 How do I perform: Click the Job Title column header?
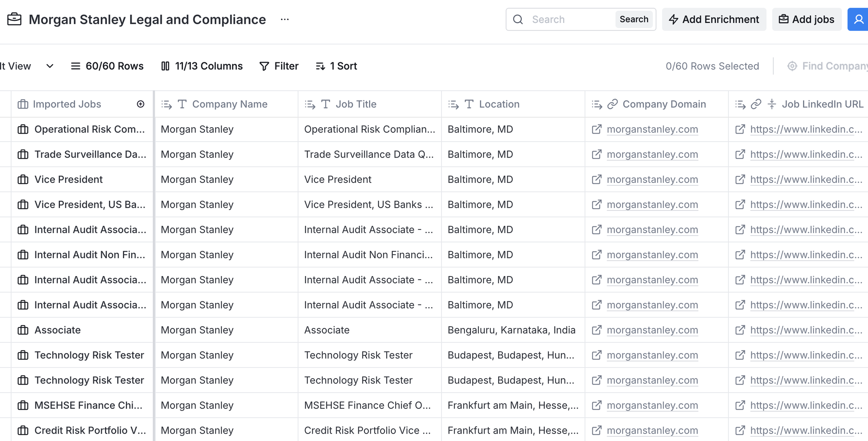355,104
